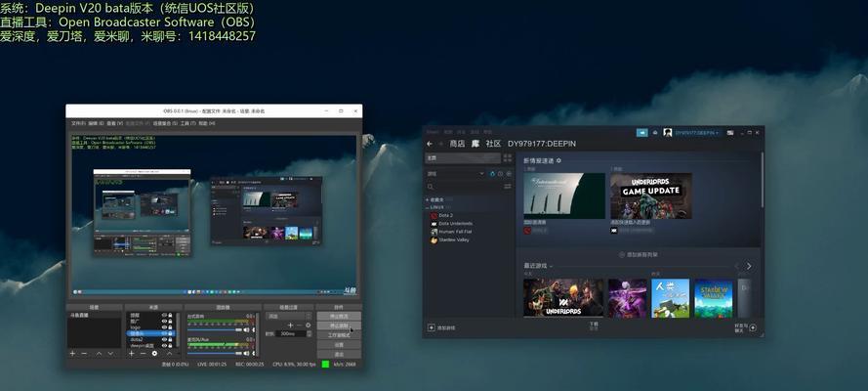
Task: Open 工具(T) menu in OBS
Action: point(188,123)
